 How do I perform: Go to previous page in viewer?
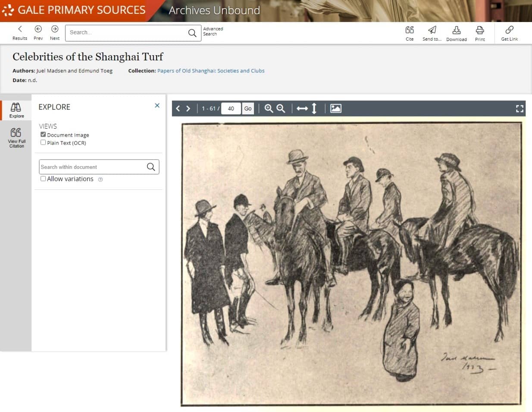[x=178, y=108]
